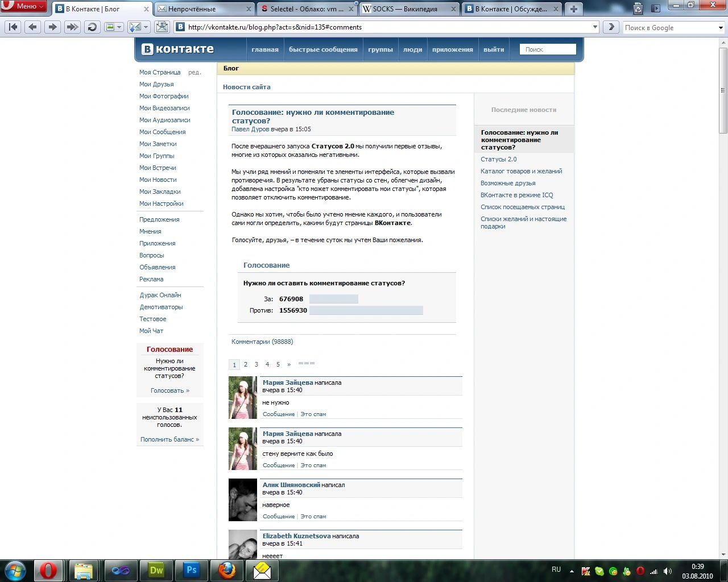Expand the image display mode dropdown
The image size is (728, 582).
click(119, 27)
